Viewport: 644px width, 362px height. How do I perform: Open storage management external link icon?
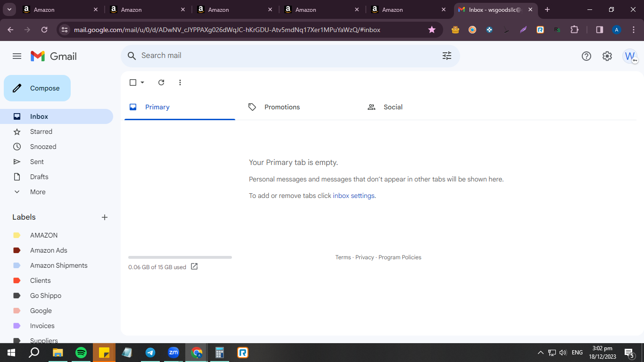point(194,267)
